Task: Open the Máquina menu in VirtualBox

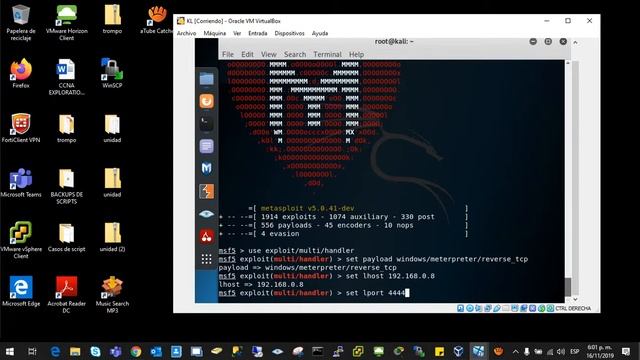Action: [215, 33]
